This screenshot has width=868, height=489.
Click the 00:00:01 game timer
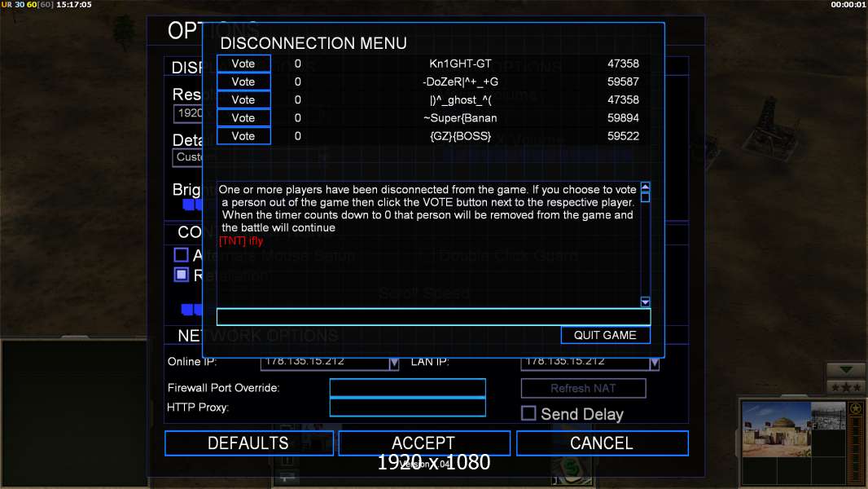pyautogui.click(x=848, y=4)
